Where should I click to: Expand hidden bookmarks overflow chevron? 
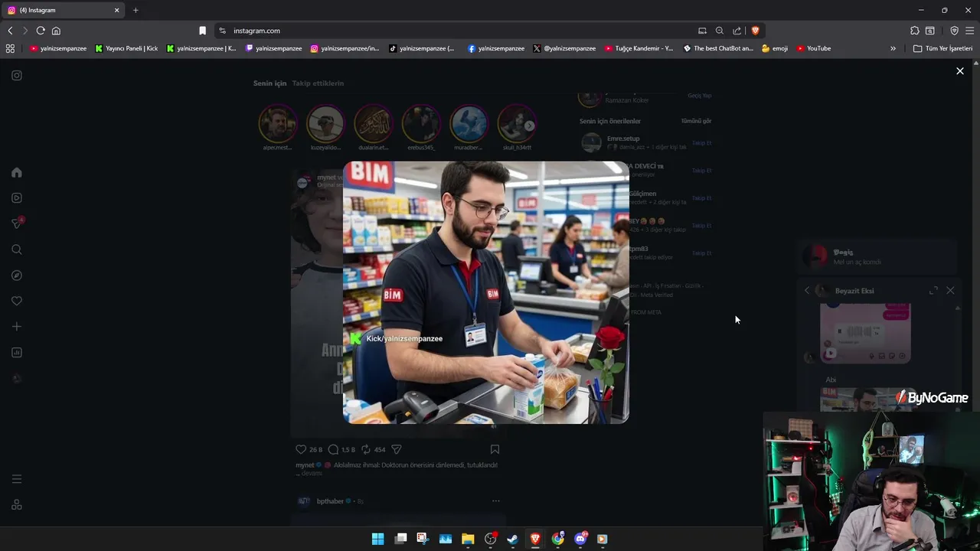[x=893, y=48]
